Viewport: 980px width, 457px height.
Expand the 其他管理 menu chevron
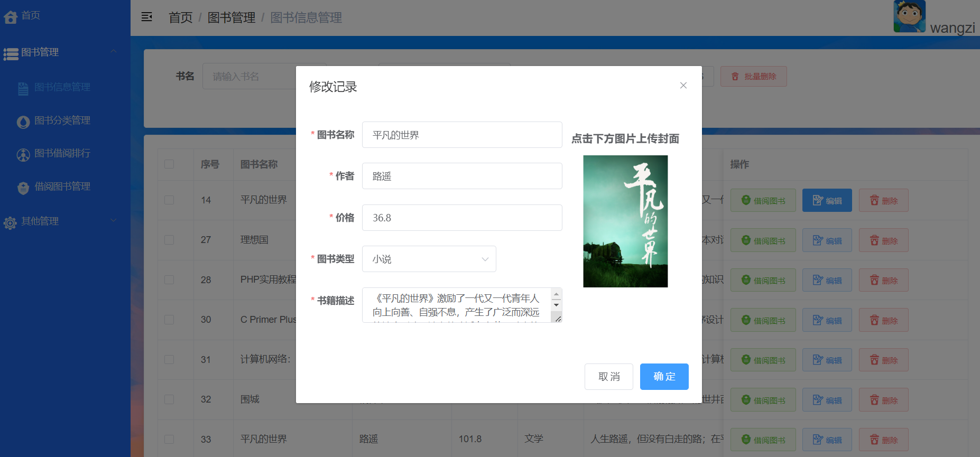[113, 220]
